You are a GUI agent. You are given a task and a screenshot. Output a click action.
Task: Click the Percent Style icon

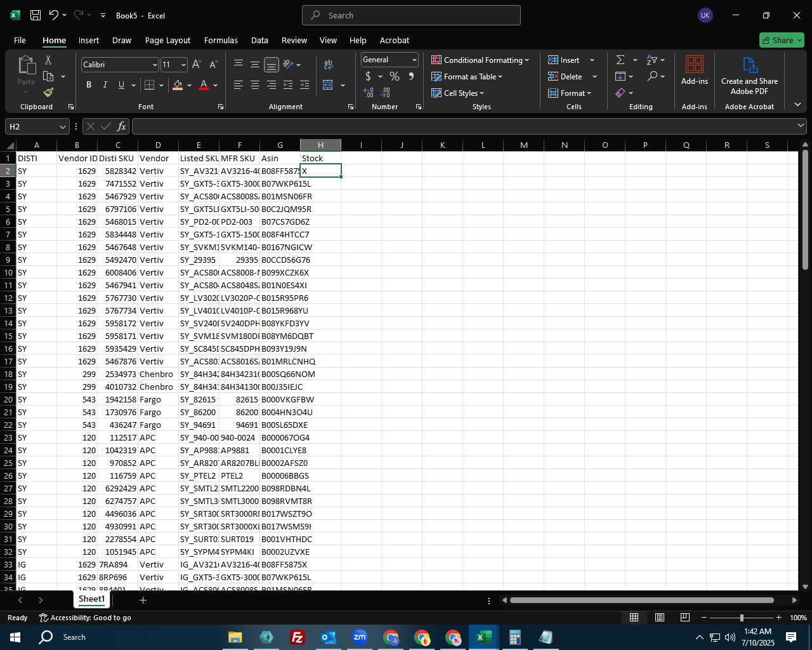pos(395,76)
